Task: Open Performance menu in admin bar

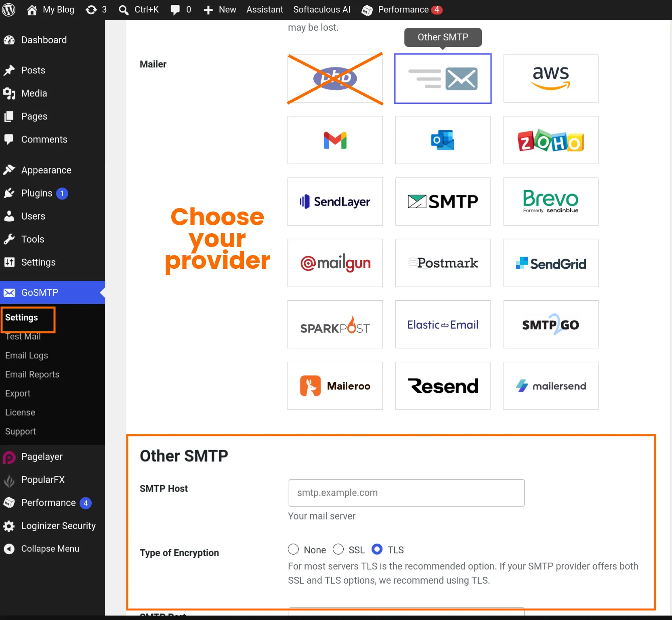Action: [x=402, y=10]
